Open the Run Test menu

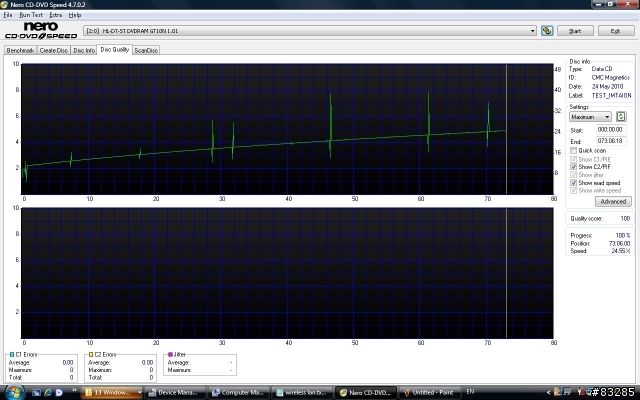click(x=31, y=15)
